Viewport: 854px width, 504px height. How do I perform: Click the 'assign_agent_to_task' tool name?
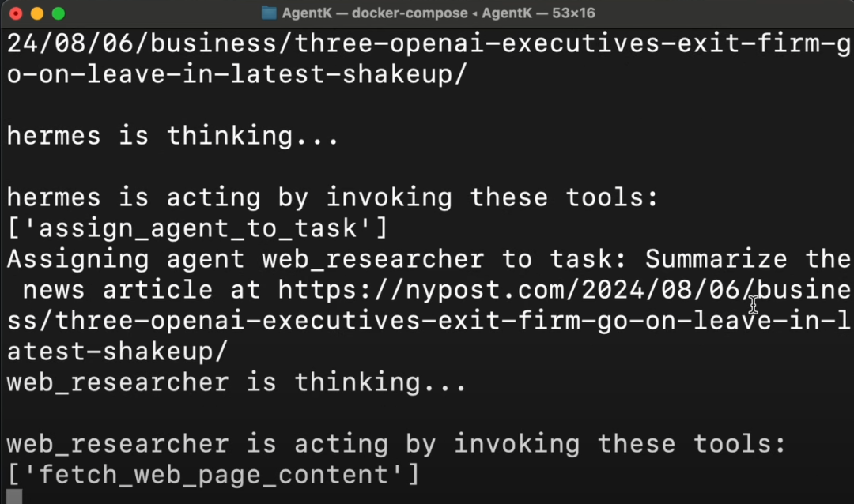point(197,228)
